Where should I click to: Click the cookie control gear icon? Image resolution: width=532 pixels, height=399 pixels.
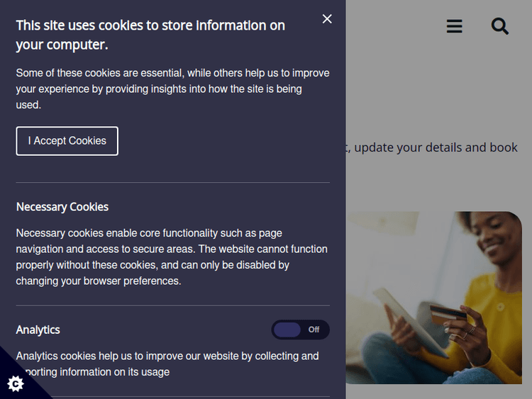(16, 383)
